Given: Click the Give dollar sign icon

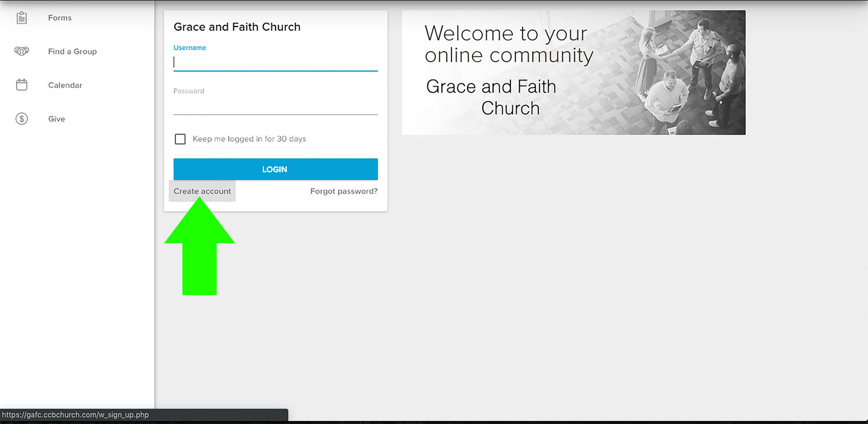Looking at the screenshot, I should tap(21, 119).
